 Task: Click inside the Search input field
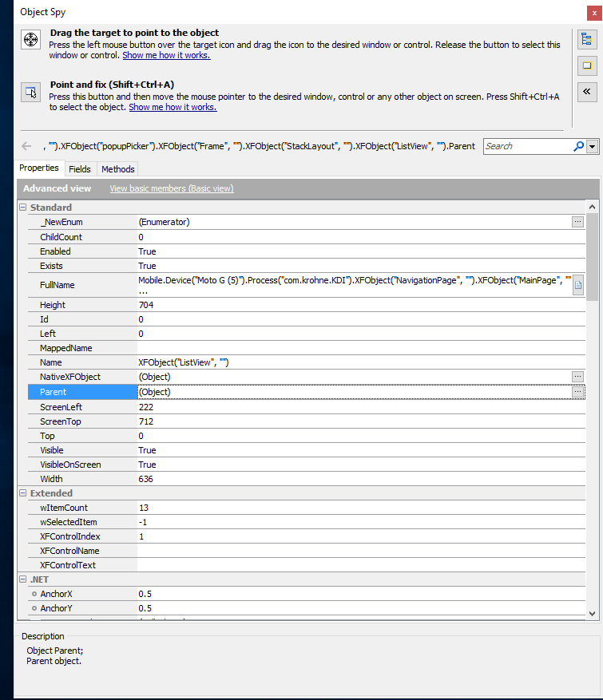pyautogui.click(x=527, y=146)
